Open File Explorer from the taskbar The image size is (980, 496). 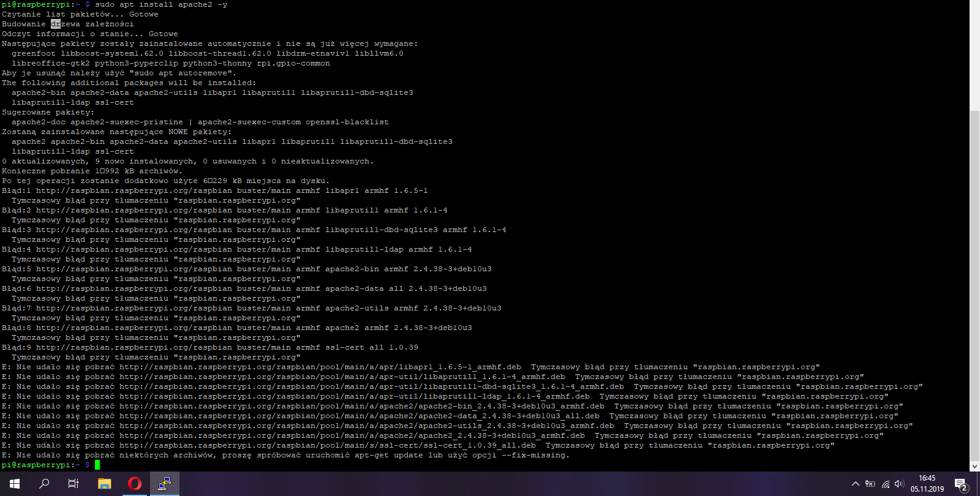[x=105, y=484]
